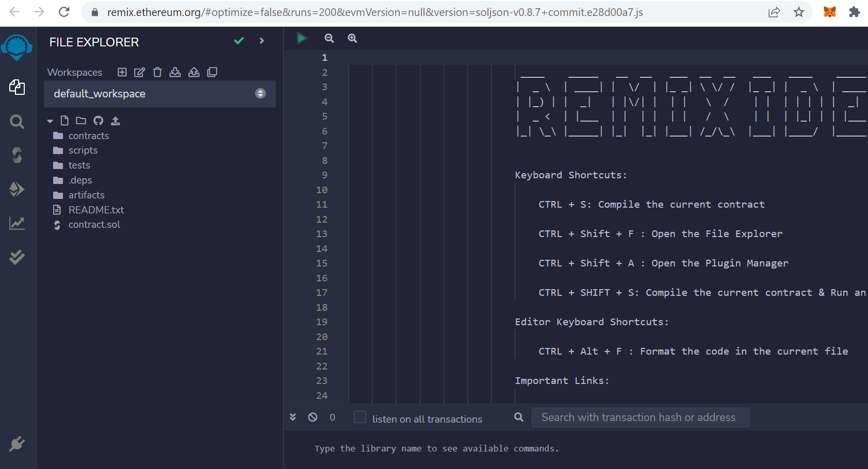The height and width of the screenshot is (469, 868).
Task: Collapse terminal with double chevron
Action: (293, 417)
